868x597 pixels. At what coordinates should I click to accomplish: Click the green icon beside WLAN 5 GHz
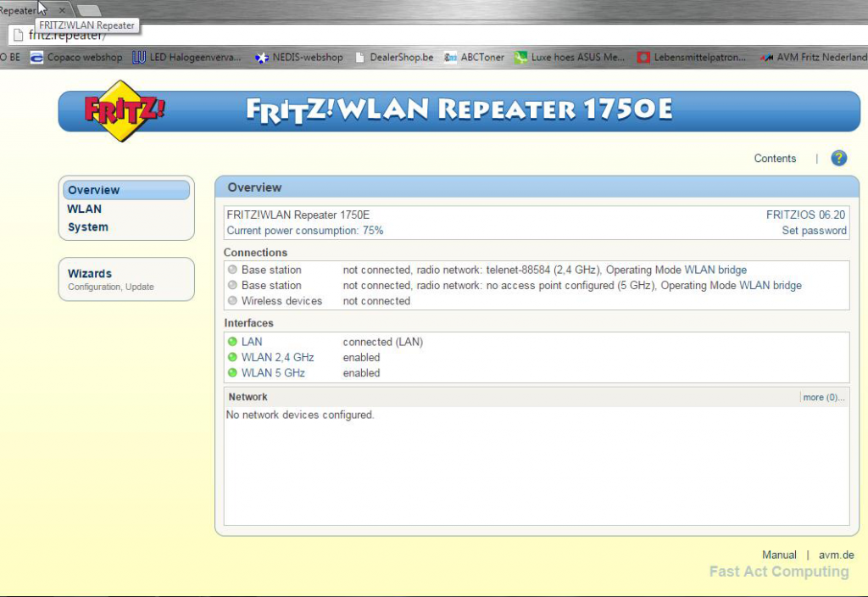(x=232, y=373)
